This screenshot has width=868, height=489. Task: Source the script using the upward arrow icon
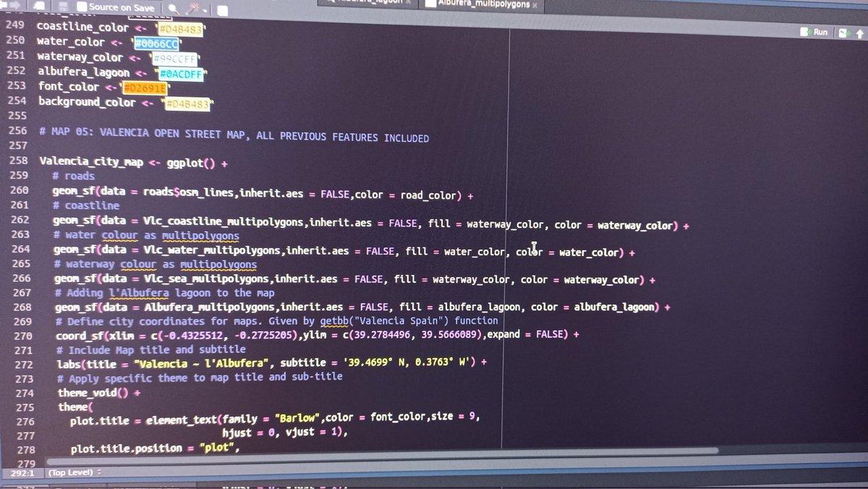click(859, 32)
